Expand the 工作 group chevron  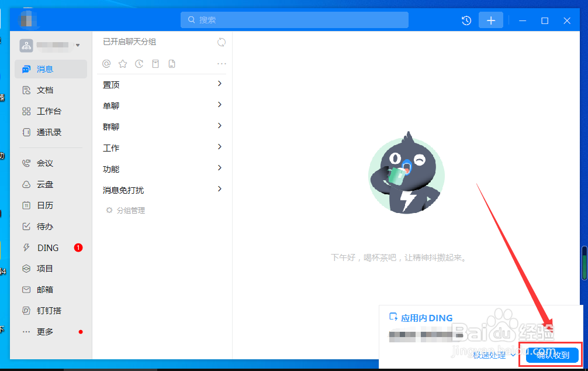(x=220, y=146)
